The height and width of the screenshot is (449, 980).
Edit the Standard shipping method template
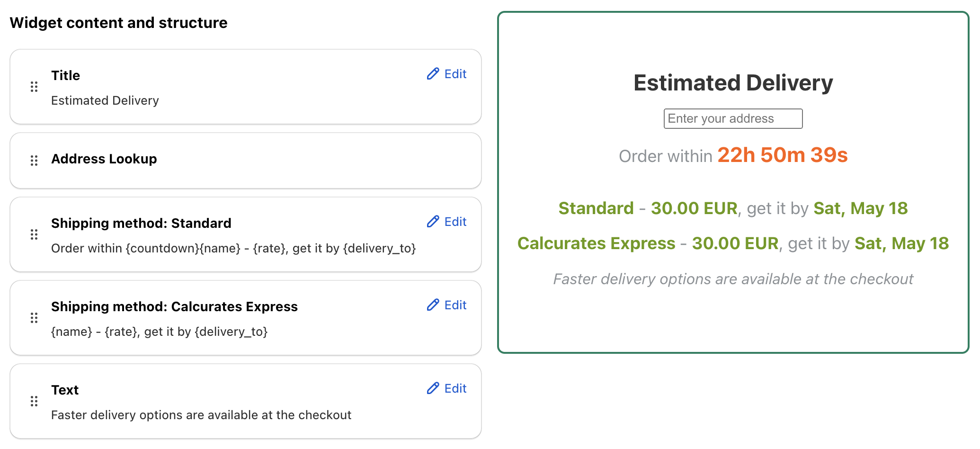[x=446, y=222]
